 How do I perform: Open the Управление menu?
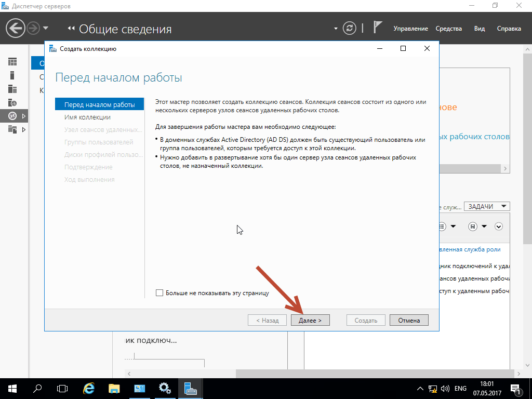(x=410, y=29)
